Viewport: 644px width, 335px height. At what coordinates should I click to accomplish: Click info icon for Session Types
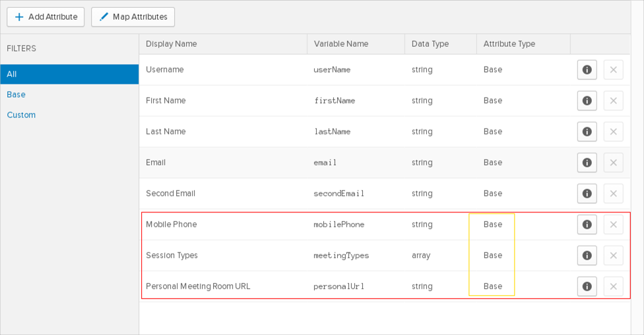point(587,256)
